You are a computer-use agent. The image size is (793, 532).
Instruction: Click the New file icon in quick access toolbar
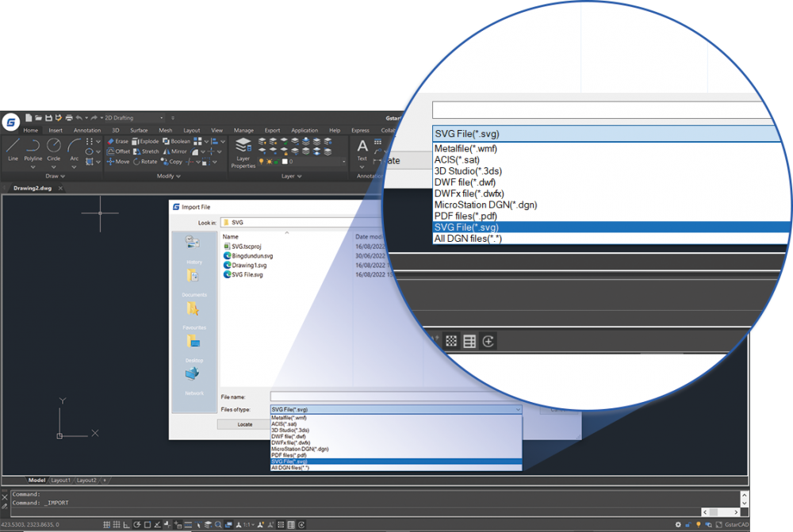point(29,117)
